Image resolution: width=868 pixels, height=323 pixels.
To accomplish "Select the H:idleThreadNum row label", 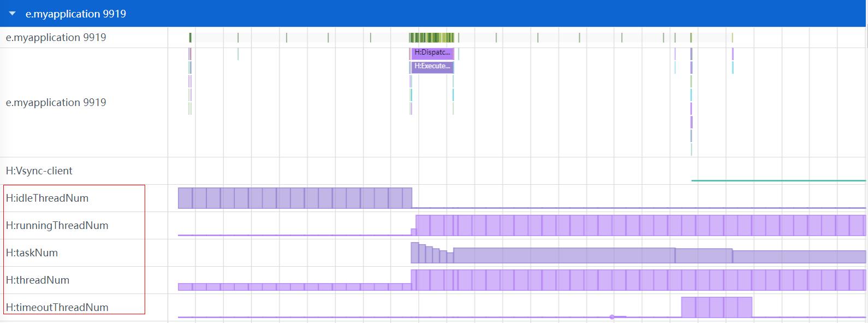I will coord(47,198).
